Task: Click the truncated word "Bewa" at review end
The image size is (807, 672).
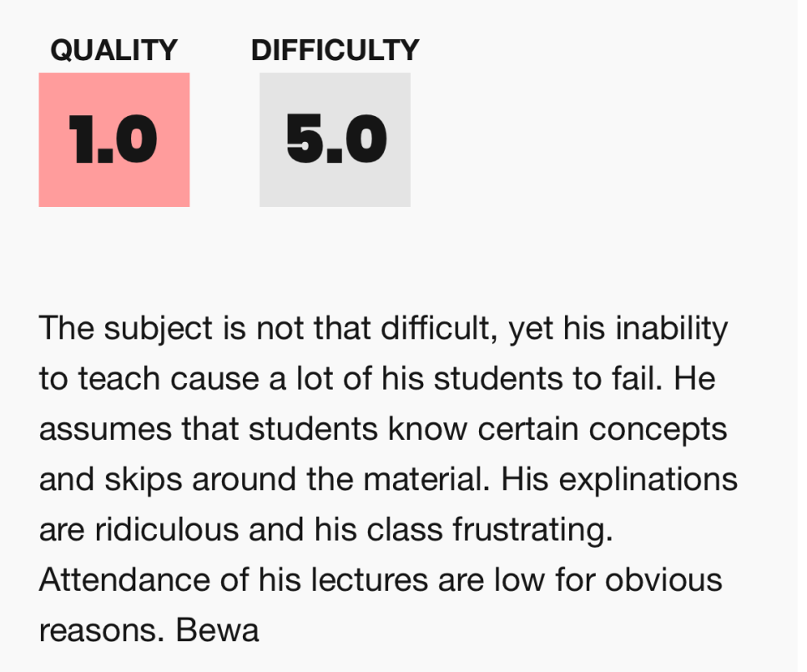Action: click(217, 630)
